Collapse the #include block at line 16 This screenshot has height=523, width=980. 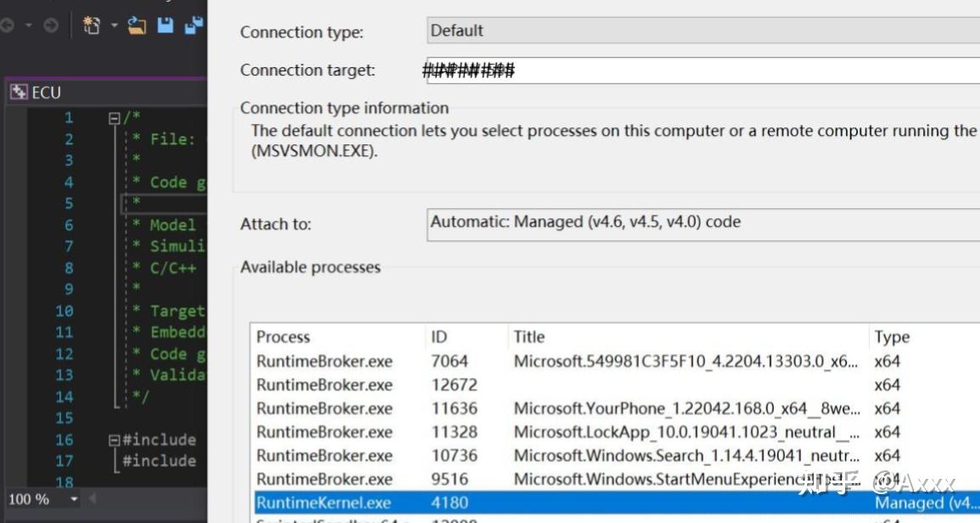(x=115, y=440)
